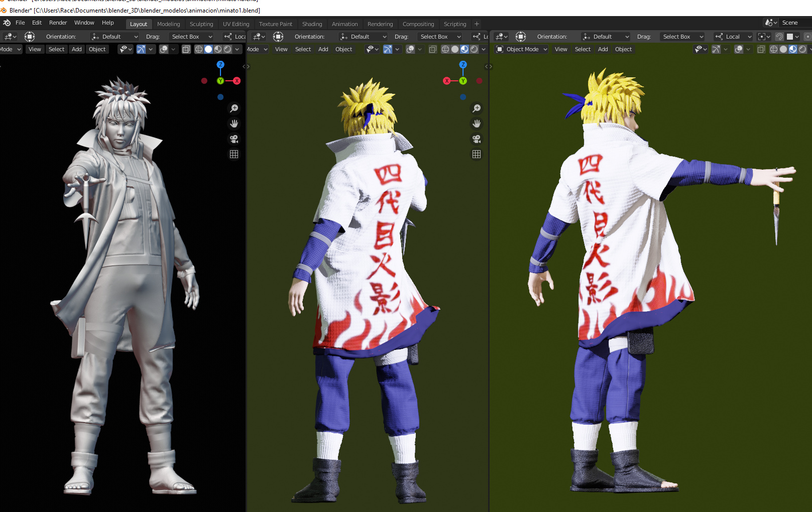The height and width of the screenshot is (512, 812).
Task: Click the Scene name field
Action: [x=795, y=23]
